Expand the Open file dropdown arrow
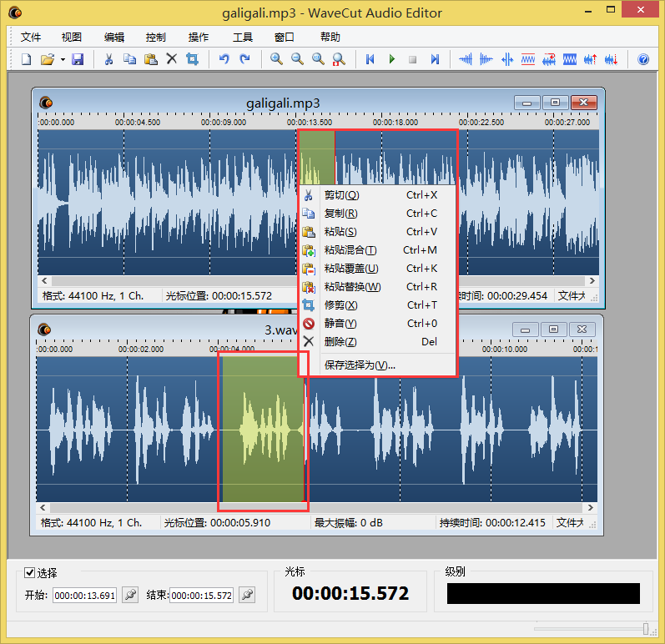The image size is (665, 644). click(63, 59)
